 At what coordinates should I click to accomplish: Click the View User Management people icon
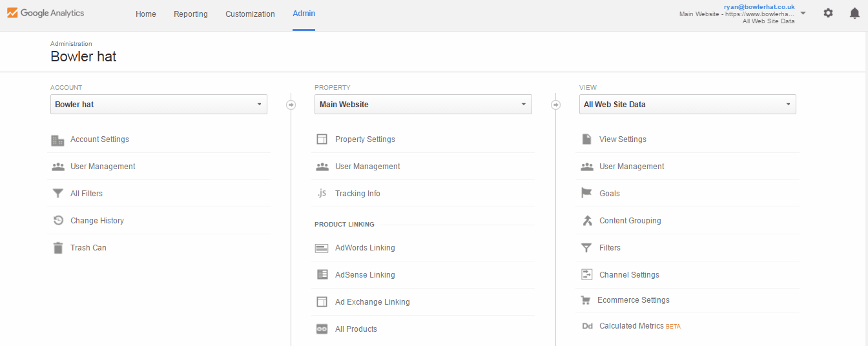pyautogui.click(x=587, y=167)
